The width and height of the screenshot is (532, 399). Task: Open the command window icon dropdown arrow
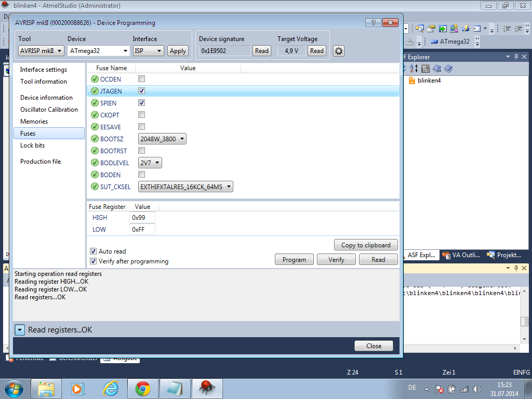[485, 29]
